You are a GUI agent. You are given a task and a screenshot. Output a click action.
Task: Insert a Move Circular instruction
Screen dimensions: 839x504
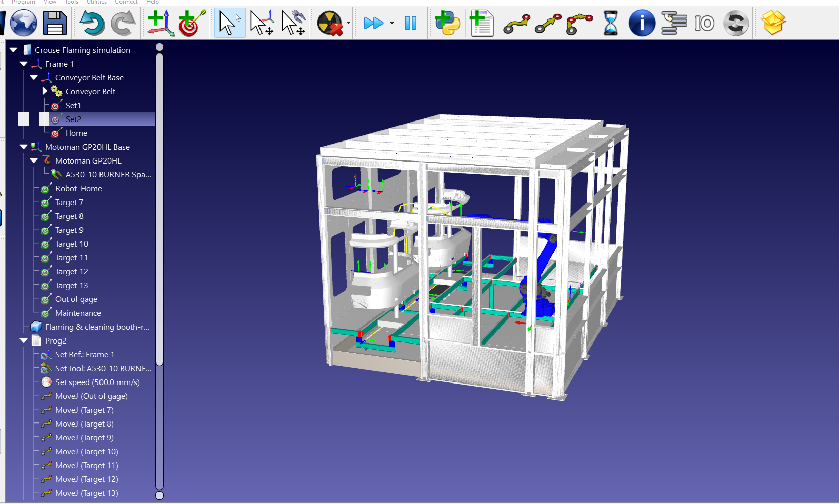click(580, 24)
